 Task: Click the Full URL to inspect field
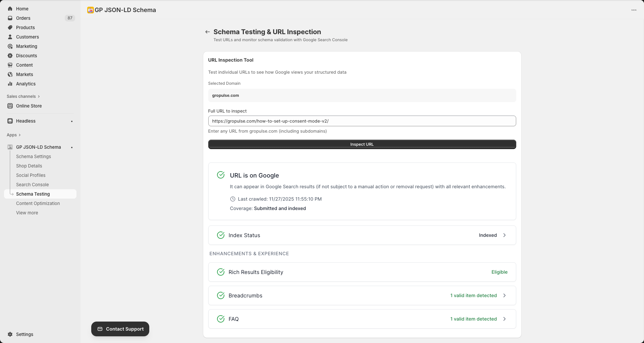point(362,121)
